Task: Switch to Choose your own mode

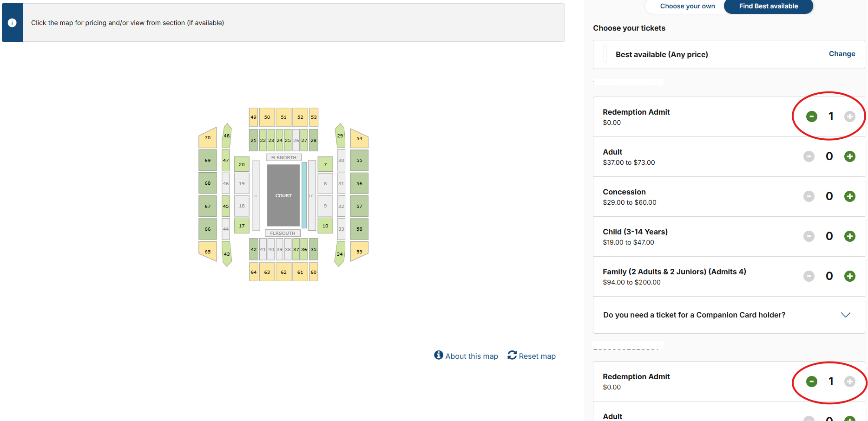Action: (687, 6)
